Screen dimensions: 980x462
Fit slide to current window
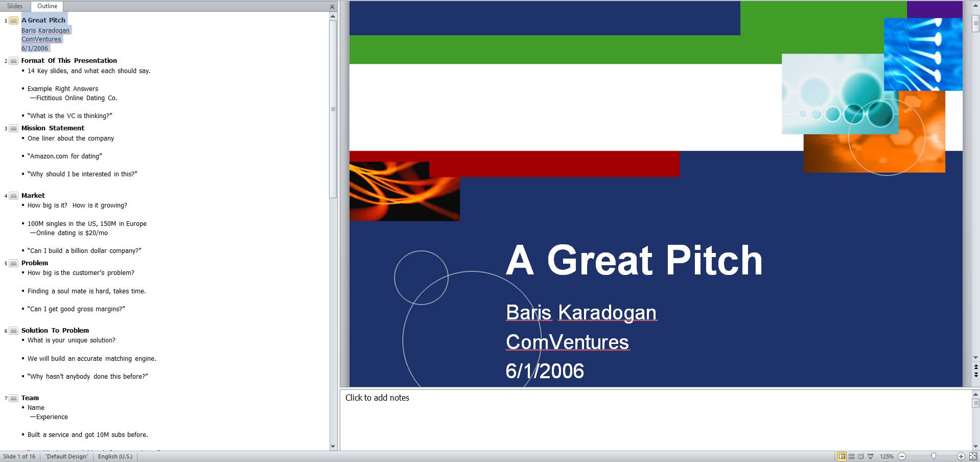[x=973, y=456]
